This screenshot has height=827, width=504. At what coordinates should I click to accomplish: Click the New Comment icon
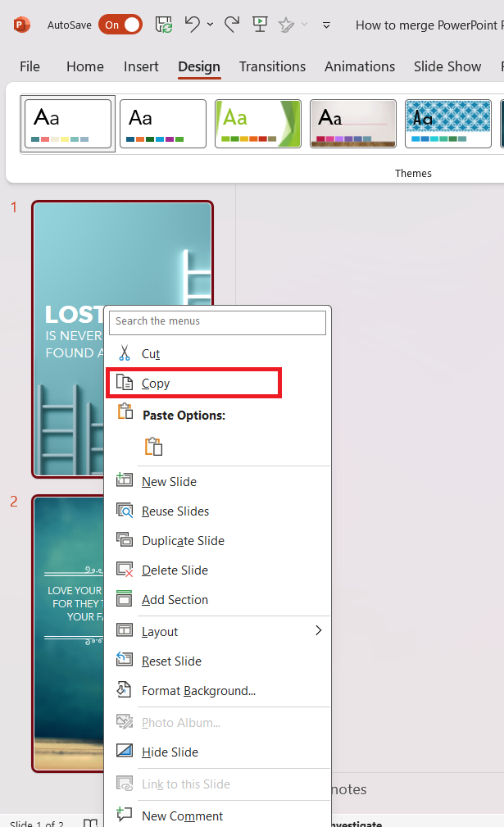(125, 814)
